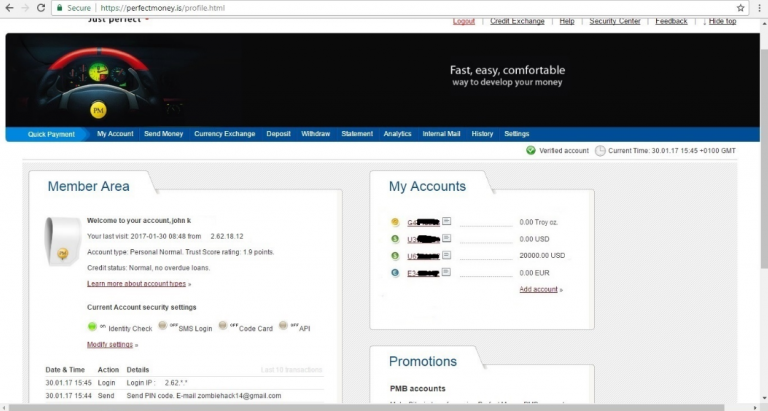The height and width of the screenshot is (411, 768).
Task: Click the Logout link
Action: 464,21
